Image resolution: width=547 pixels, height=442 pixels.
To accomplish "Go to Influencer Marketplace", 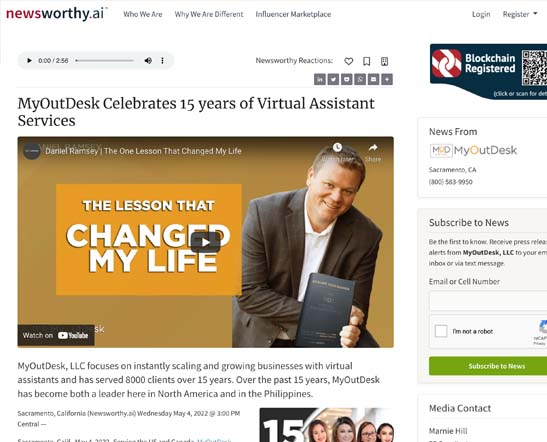I will (x=293, y=14).
